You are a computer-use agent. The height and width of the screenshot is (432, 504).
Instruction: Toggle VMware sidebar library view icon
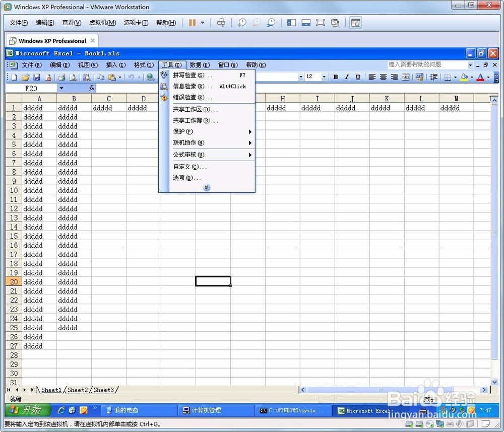pyautogui.click(x=291, y=23)
